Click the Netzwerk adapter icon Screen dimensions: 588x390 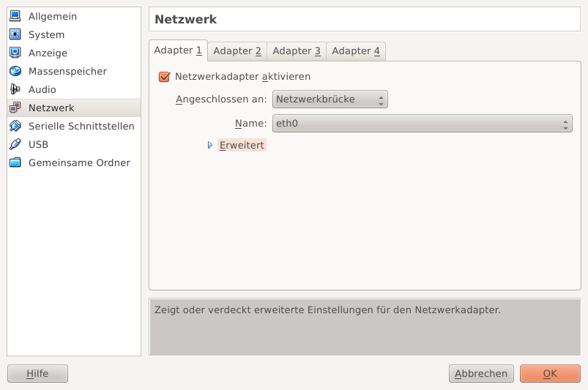tap(15, 108)
